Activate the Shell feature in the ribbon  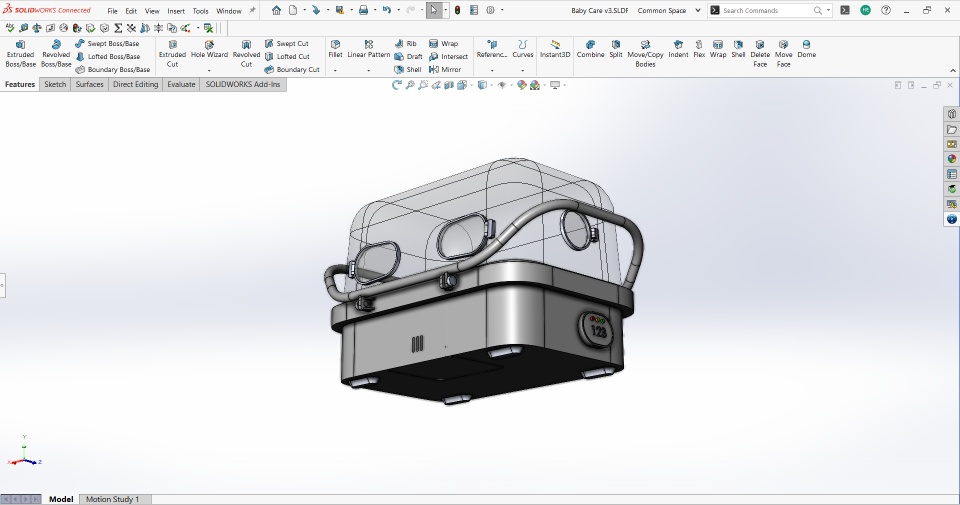408,70
